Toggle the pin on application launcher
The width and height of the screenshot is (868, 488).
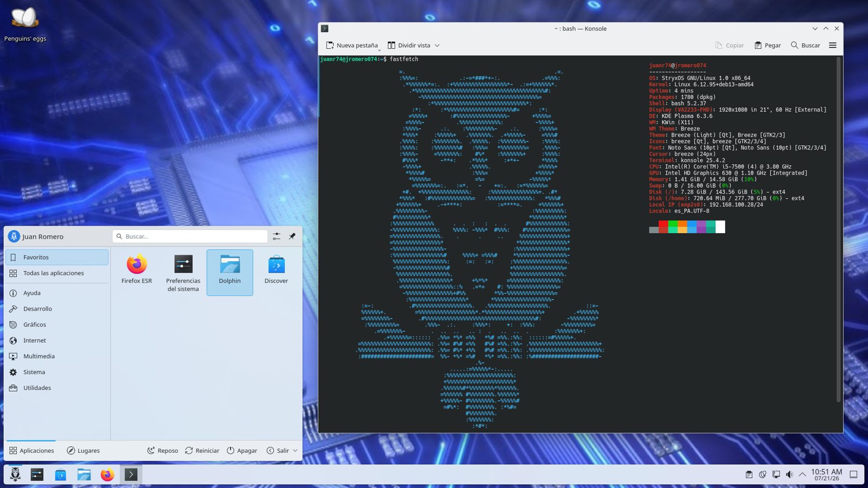coord(292,236)
